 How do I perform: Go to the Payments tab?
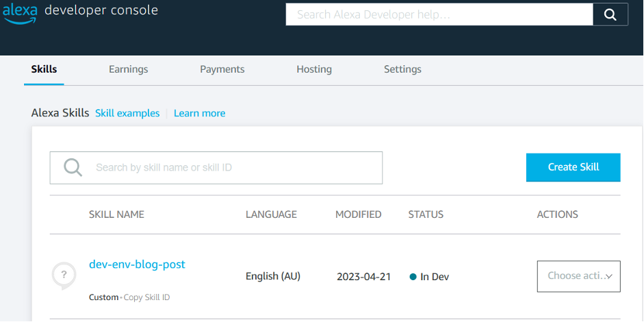[x=222, y=69]
